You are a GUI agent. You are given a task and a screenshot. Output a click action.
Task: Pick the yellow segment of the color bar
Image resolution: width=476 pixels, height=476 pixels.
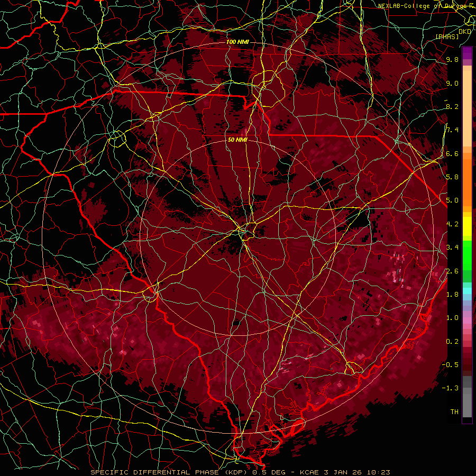pyautogui.click(x=467, y=226)
